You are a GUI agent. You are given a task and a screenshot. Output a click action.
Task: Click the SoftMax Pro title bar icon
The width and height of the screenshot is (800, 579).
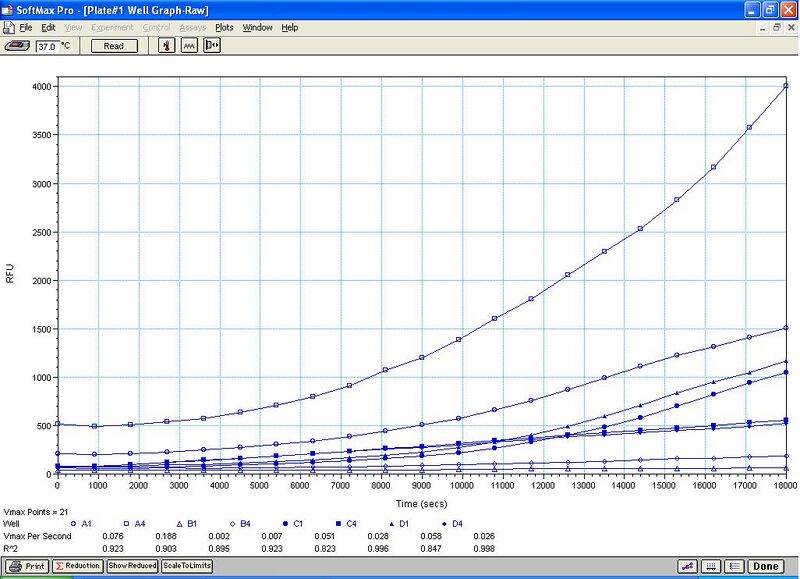pos(8,10)
